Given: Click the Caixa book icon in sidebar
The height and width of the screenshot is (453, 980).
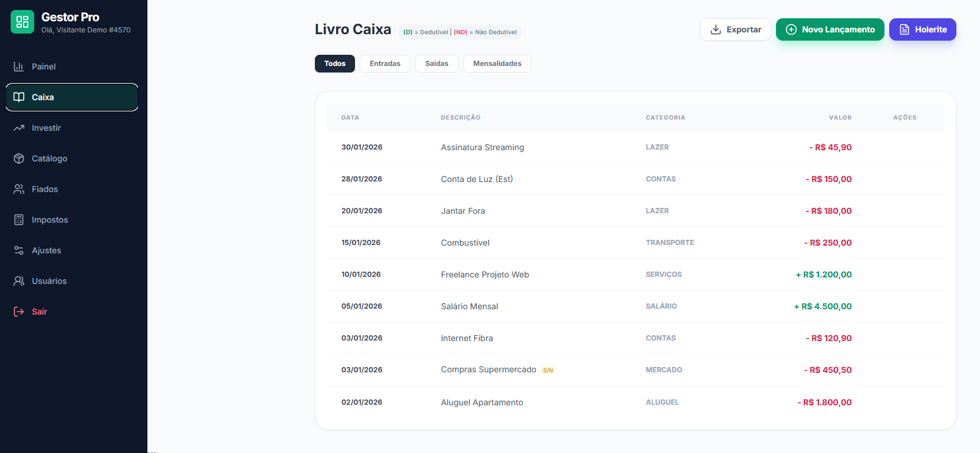Looking at the screenshot, I should 19,97.
